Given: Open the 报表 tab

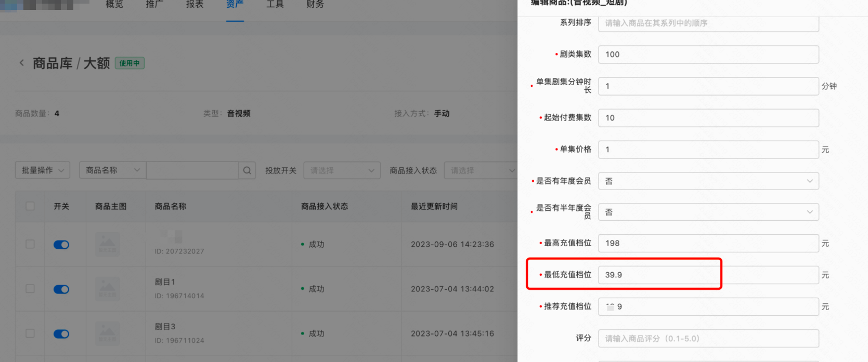Looking at the screenshot, I should pyautogui.click(x=195, y=4).
